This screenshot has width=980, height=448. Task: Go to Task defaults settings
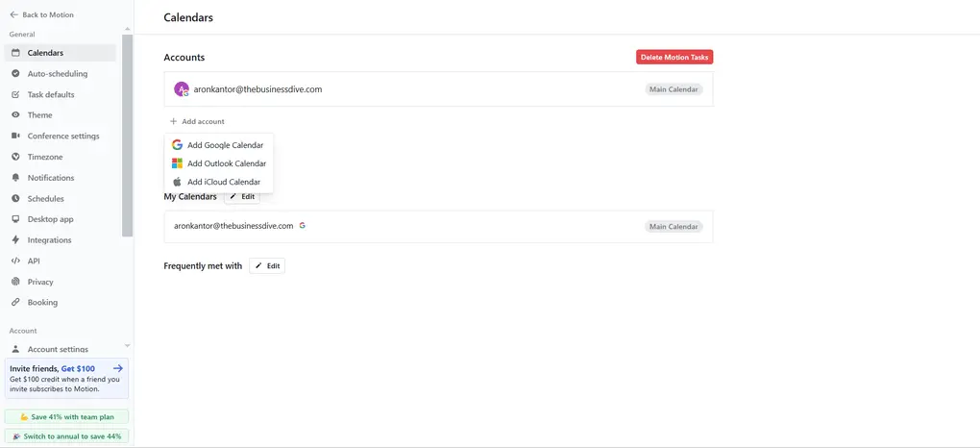(60, 94)
